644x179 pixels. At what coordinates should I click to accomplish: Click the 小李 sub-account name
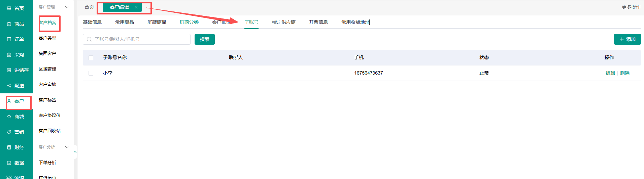108,73
